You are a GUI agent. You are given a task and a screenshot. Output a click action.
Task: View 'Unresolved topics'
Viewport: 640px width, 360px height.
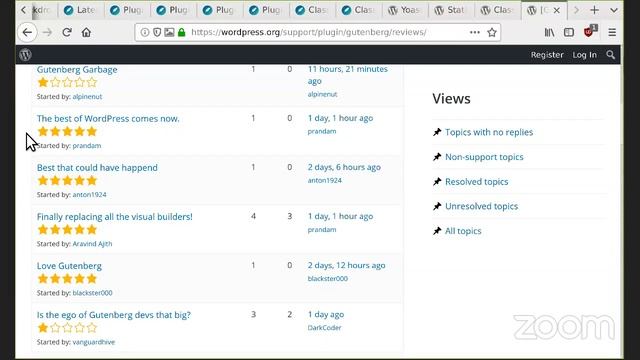(x=481, y=206)
